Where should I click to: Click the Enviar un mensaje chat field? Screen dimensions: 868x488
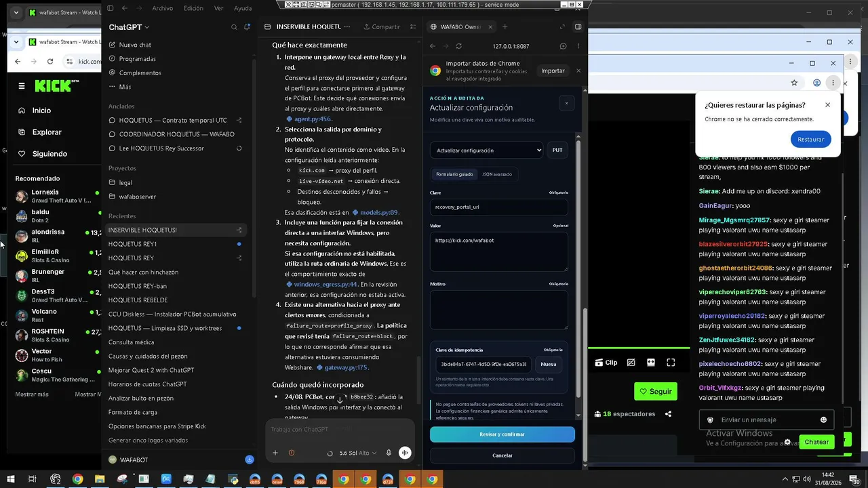tap(766, 420)
